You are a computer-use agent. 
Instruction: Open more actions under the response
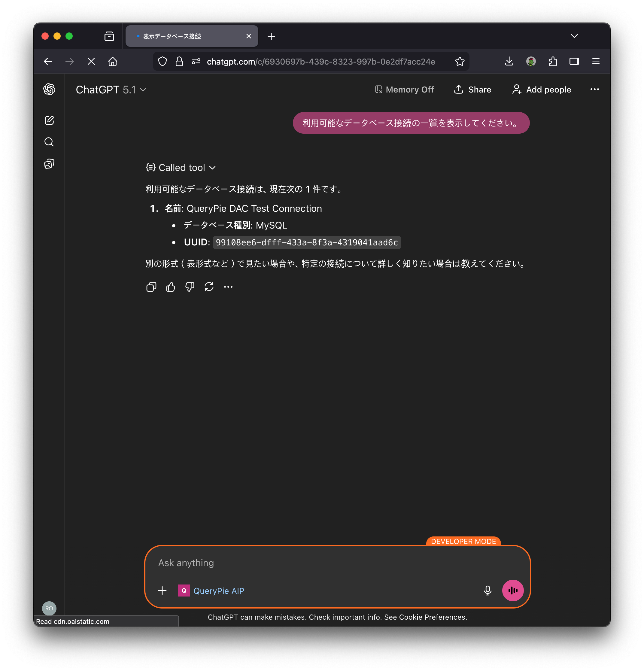228,287
